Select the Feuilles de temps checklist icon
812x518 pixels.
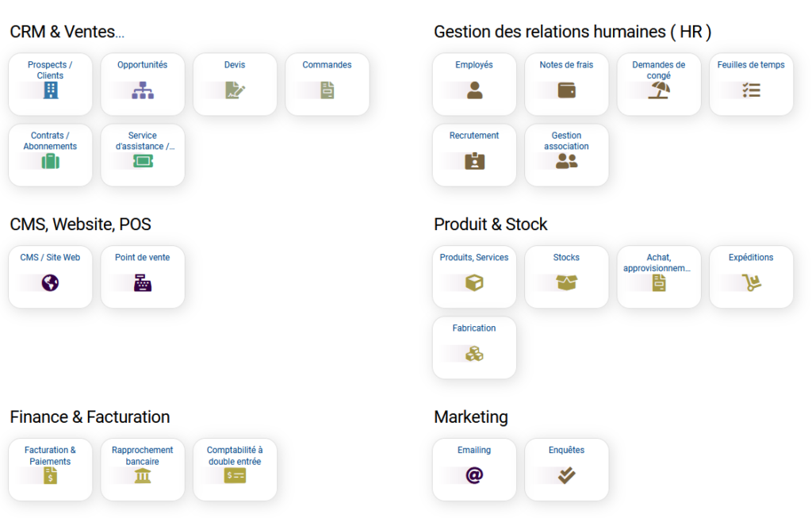coord(751,90)
